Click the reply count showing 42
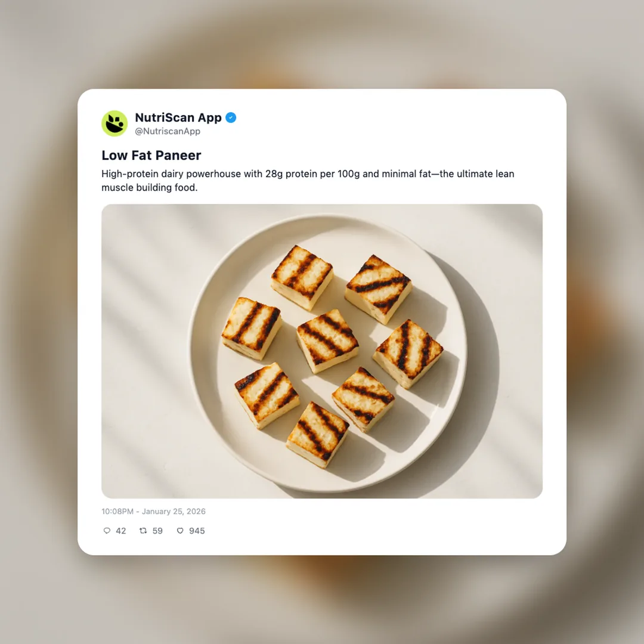 pos(121,531)
